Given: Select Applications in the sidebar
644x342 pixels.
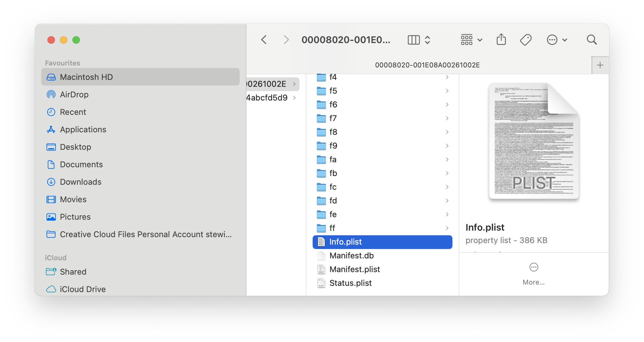Looking at the screenshot, I should (x=83, y=130).
